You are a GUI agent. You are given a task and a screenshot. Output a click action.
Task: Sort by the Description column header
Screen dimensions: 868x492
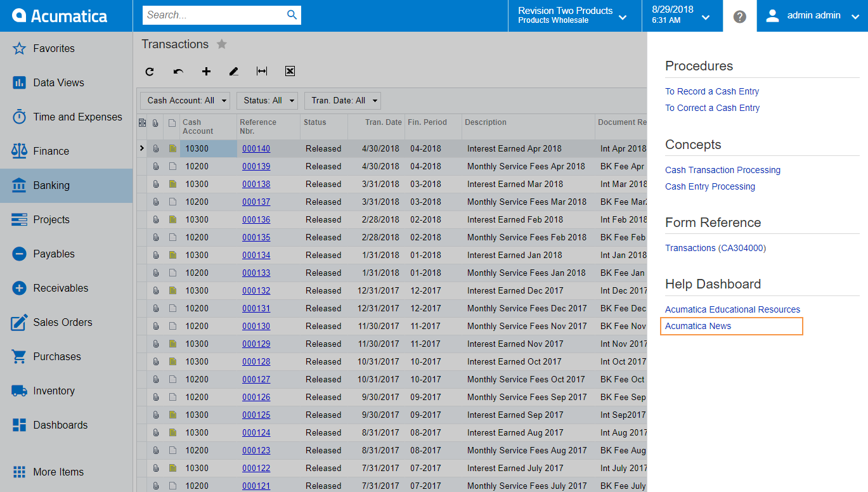point(486,122)
